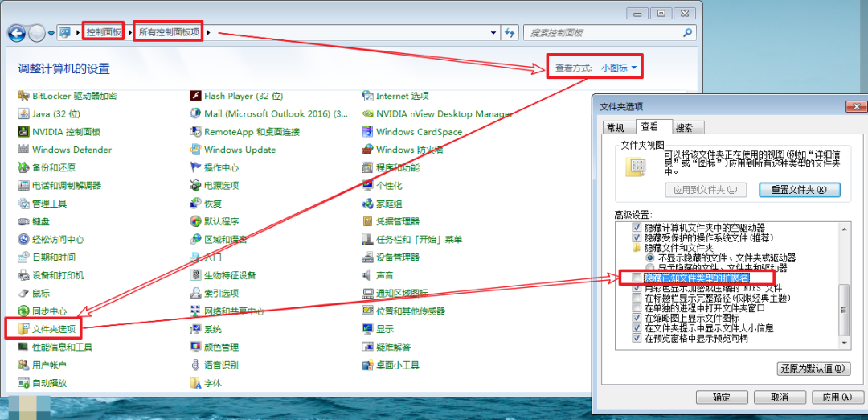Screen dimensions: 868x420
Task: Expand arrow after 控制面板 breadcrumb
Action: click(x=130, y=33)
